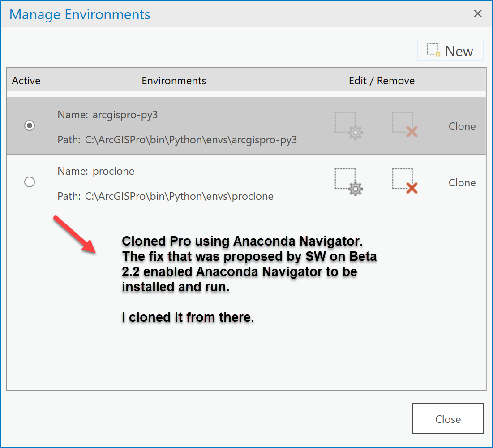Click the New button label
Viewport: 493px width, 448px height.
point(459,51)
